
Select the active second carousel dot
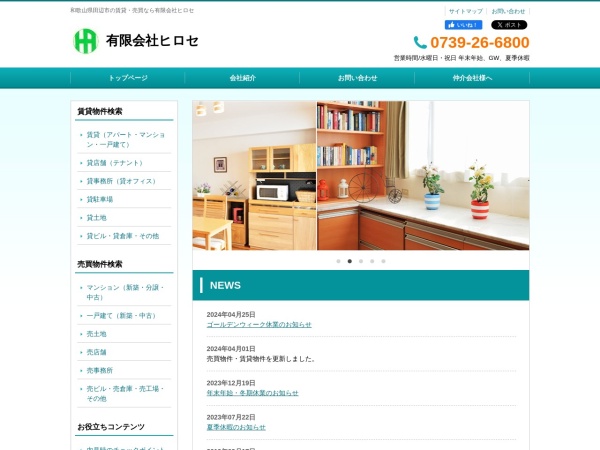coord(349,261)
